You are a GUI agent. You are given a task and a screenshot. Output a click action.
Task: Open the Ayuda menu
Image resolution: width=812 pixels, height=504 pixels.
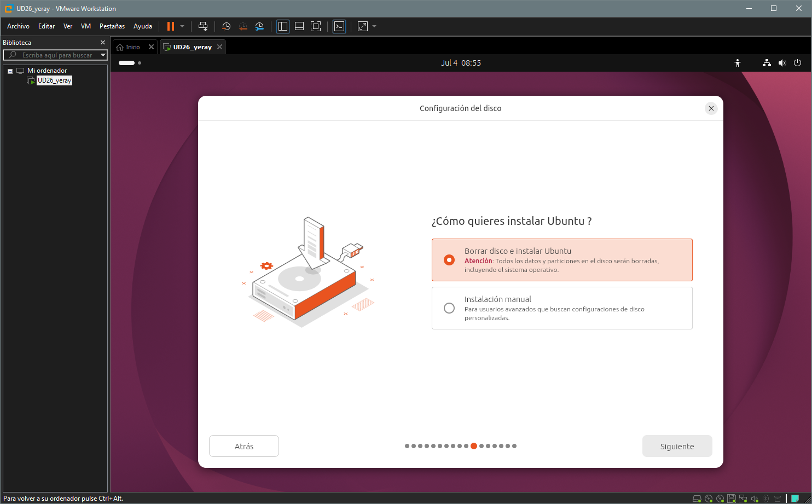[x=143, y=26]
